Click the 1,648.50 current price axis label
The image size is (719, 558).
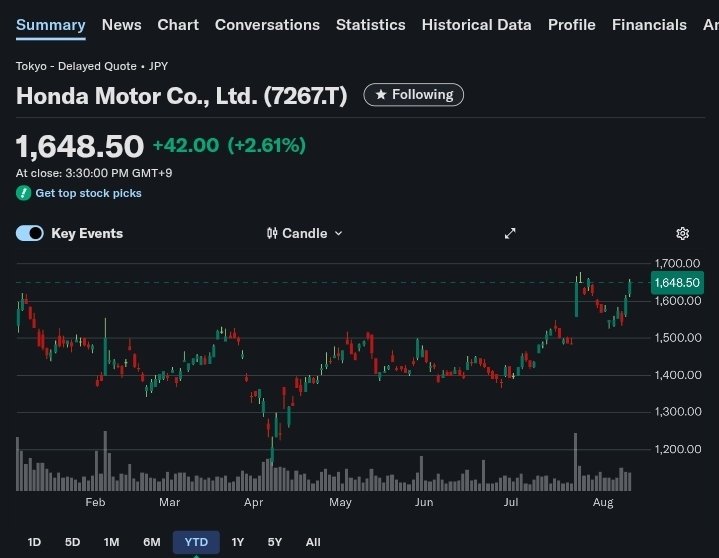(677, 282)
